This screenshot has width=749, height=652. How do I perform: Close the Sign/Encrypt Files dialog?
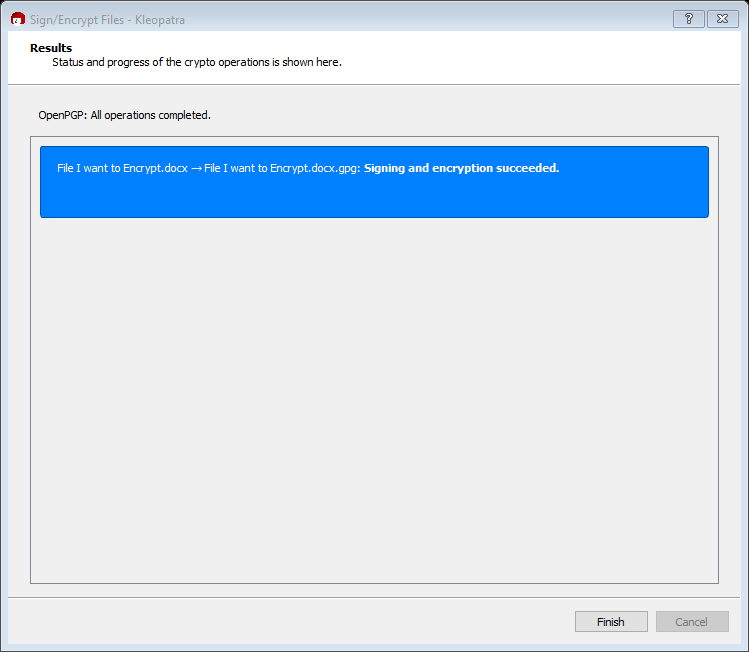722,19
